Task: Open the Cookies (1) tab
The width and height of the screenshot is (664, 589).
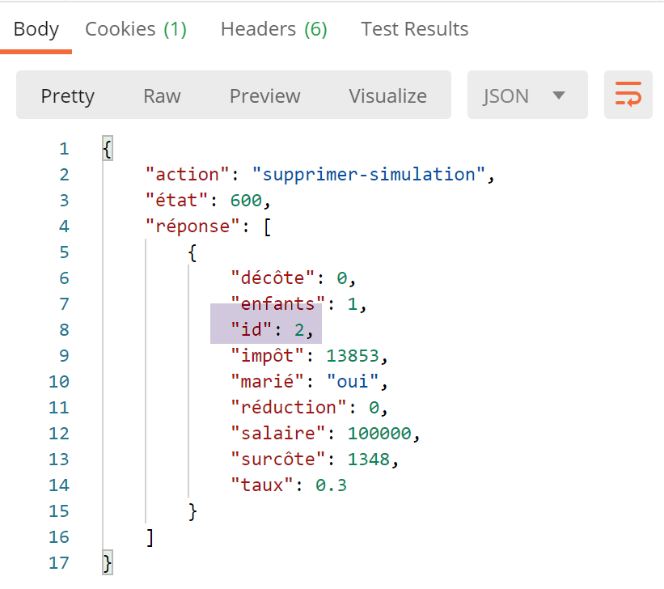Action: (136, 29)
